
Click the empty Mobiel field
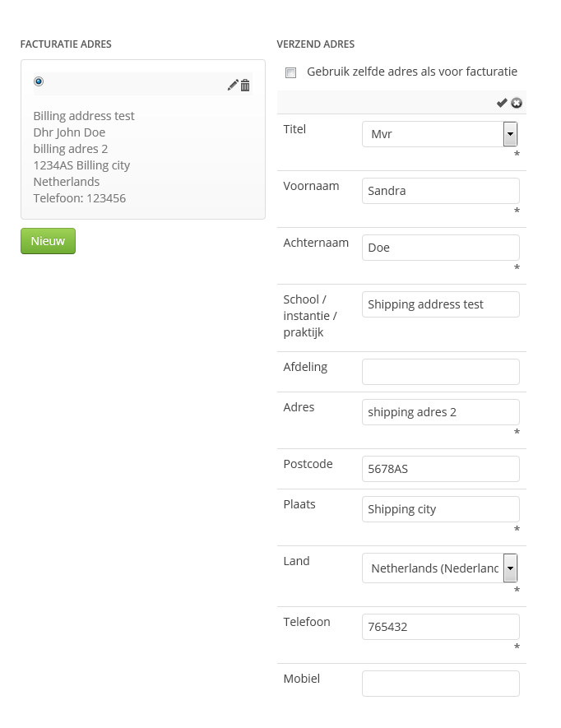tap(440, 684)
